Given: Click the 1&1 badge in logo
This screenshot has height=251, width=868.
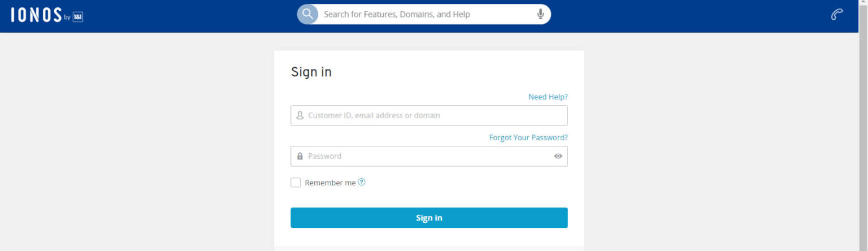Looking at the screenshot, I should (x=78, y=18).
